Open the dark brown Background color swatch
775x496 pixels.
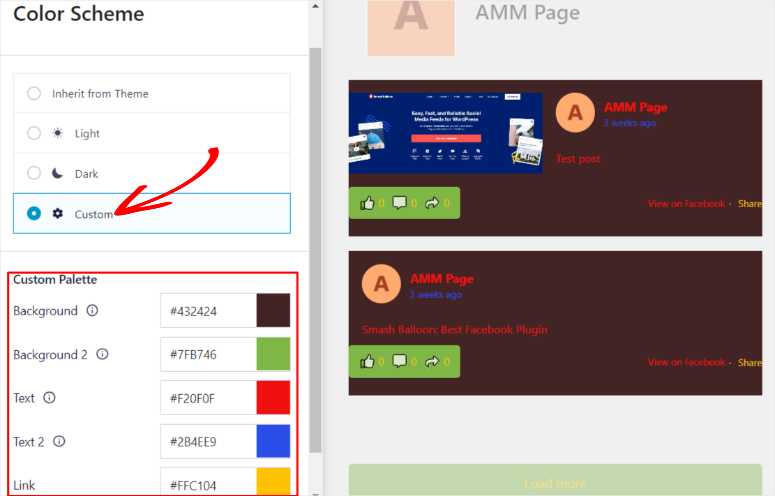(273, 311)
